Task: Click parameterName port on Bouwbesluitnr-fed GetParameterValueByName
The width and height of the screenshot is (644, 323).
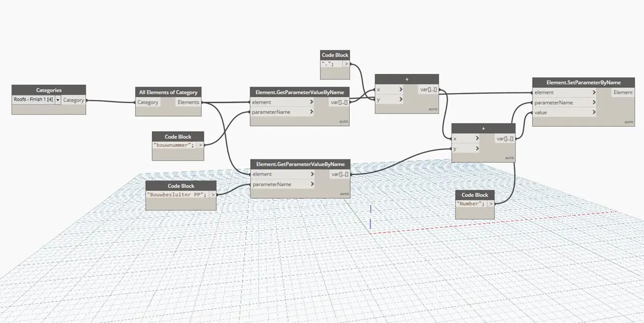Action: (x=283, y=184)
